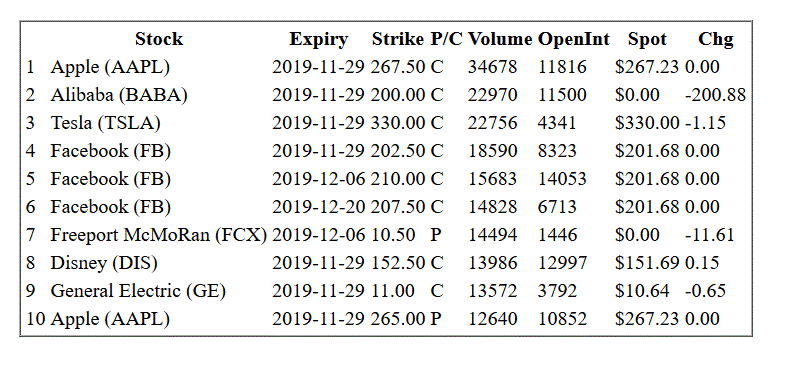
Task: Click the Alibaba change value -200.88
Action: tap(715, 95)
